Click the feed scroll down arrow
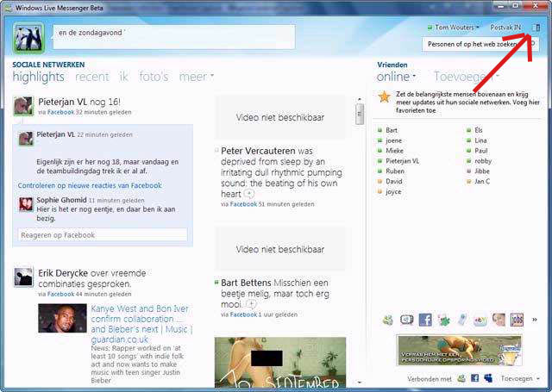This screenshot has width=552, height=392. click(360, 383)
